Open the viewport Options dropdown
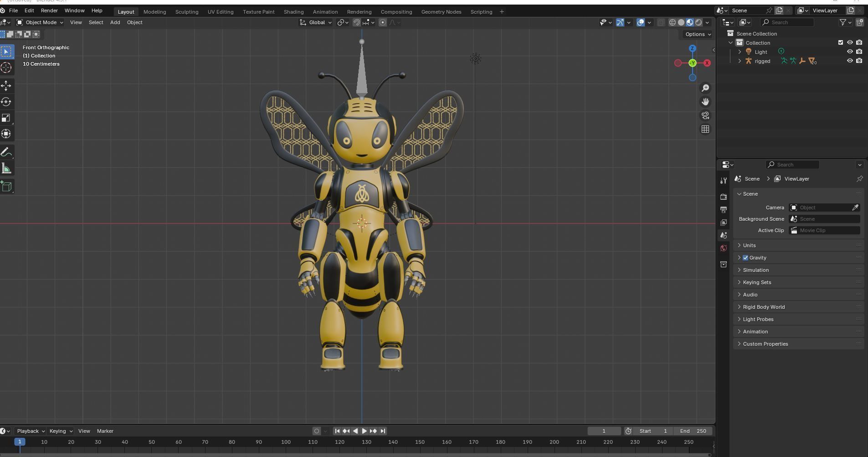The width and height of the screenshot is (868, 457). coord(698,34)
